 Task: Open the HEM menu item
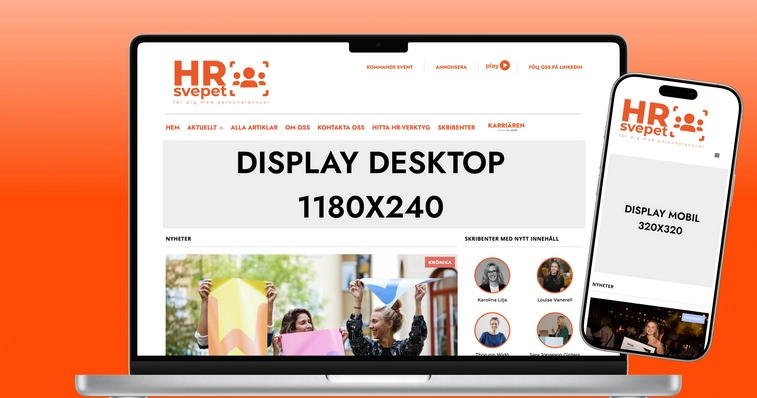[172, 128]
